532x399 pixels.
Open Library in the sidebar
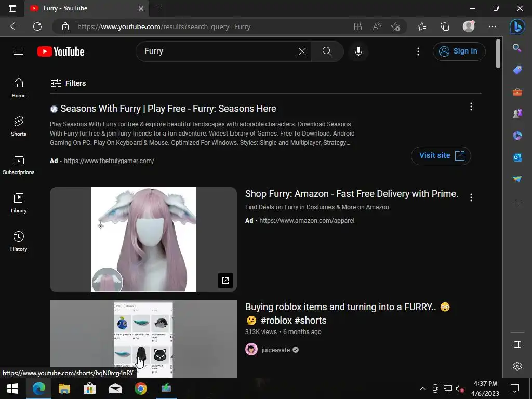tap(19, 203)
